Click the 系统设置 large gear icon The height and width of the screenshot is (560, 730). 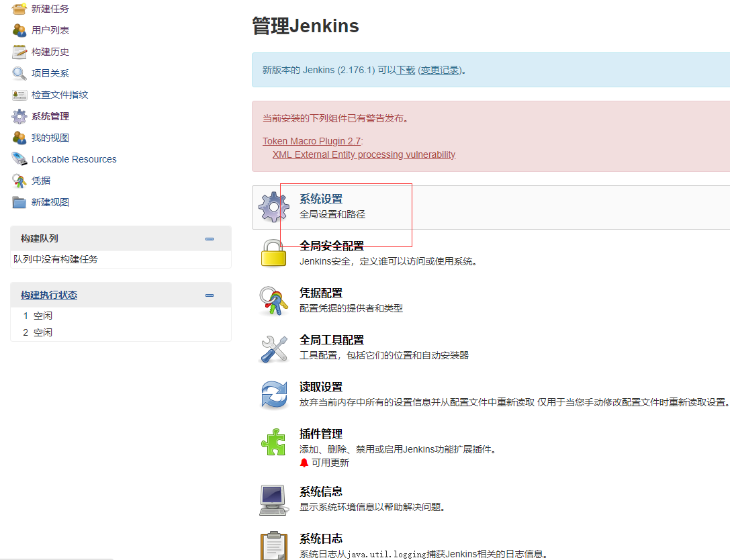(274, 207)
